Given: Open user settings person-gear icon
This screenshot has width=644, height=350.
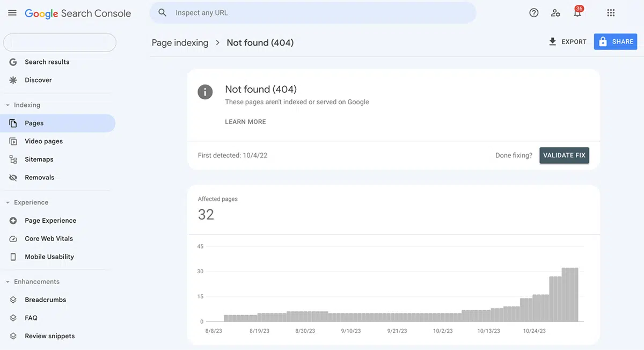Looking at the screenshot, I should pos(556,13).
